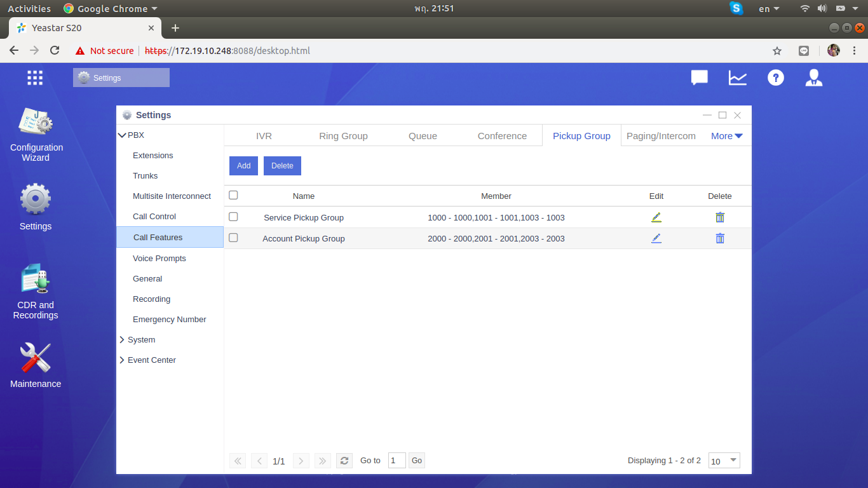This screenshot has height=488, width=868.
Task: Open Trunks in sidebar
Action: point(146,176)
